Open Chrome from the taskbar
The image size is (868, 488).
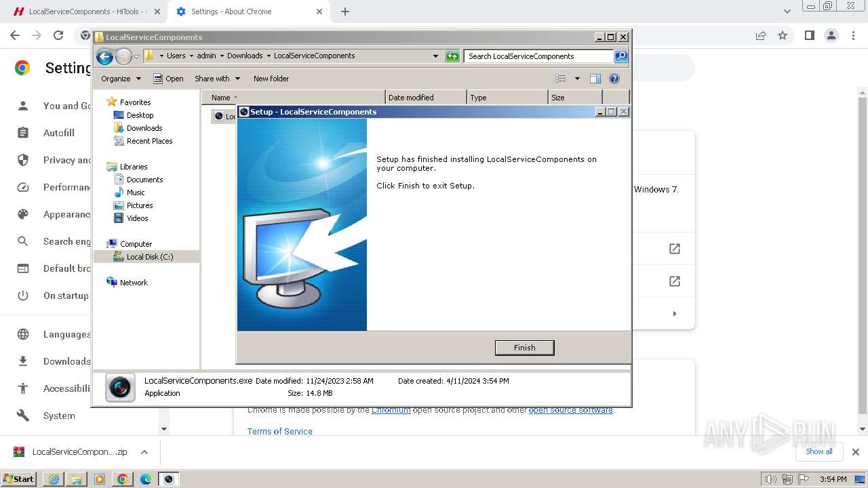coord(123,479)
